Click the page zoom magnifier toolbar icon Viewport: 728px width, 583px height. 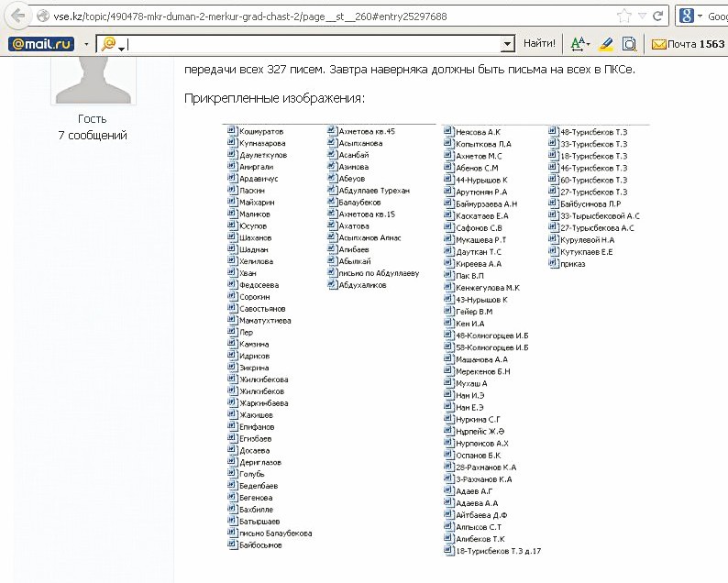pyautogui.click(x=630, y=44)
